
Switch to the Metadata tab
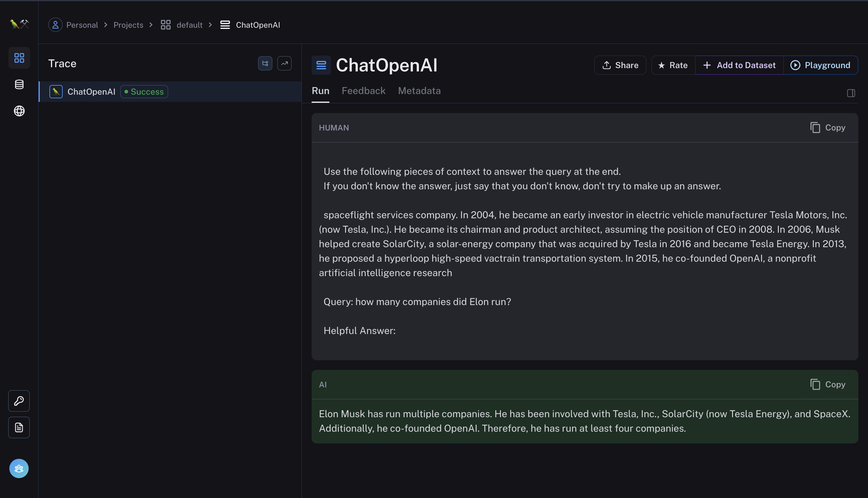point(419,91)
